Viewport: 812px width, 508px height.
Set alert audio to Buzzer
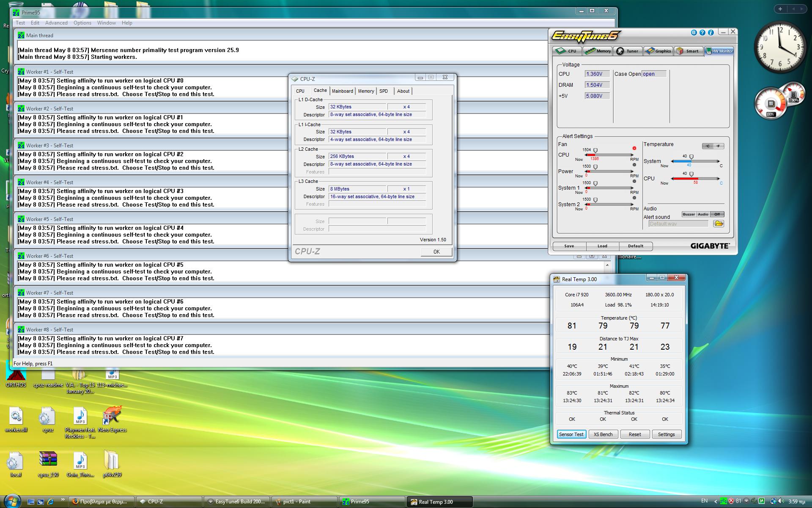coord(689,214)
